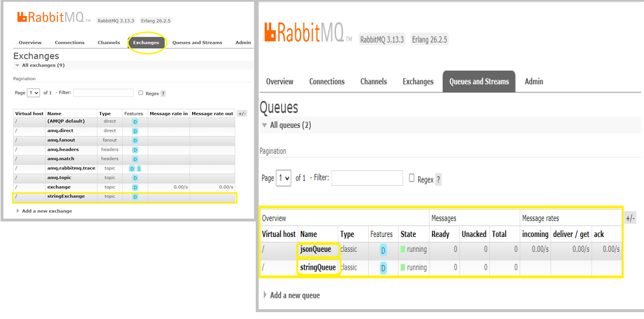644x319 pixels.
Task: Click the +/- columns button in Queues table
Action: 630,218
